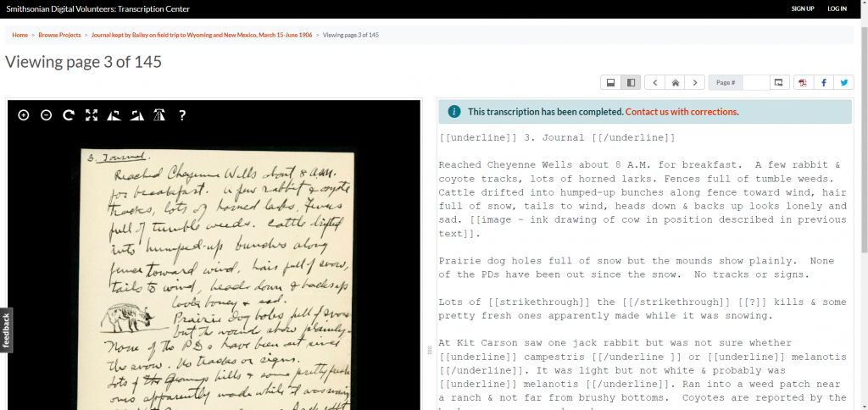Open Browse Projects breadcrumb
The image size is (868, 410).
[60, 35]
